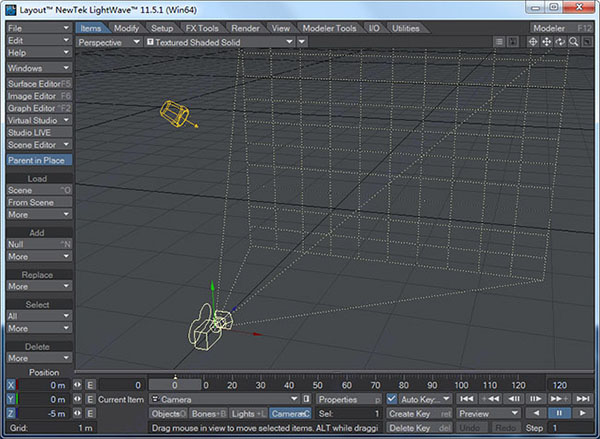Viewport: 600px width, 439px height.
Task: Open the Graph Editor
Action: pyautogui.click(x=39, y=108)
